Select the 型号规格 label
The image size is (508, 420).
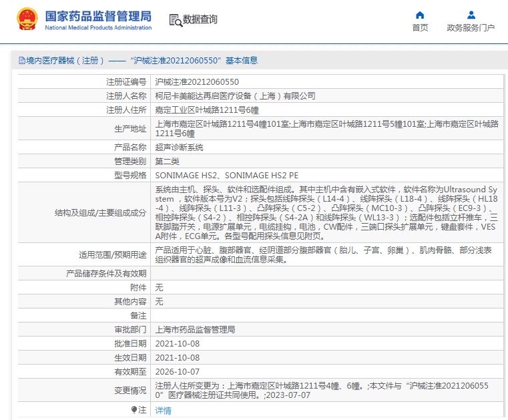(x=130, y=176)
